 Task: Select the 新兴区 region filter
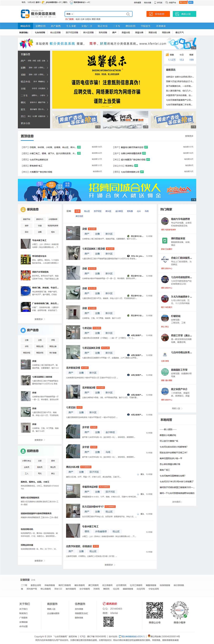(108, 211)
